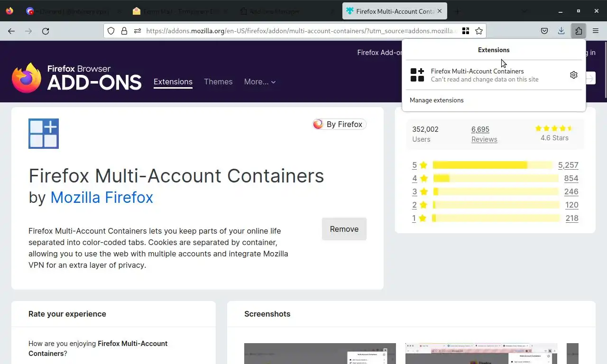The height and width of the screenshot is (364, 607).
Task: View site security via the padlock icon
Action: pos(124,31)
